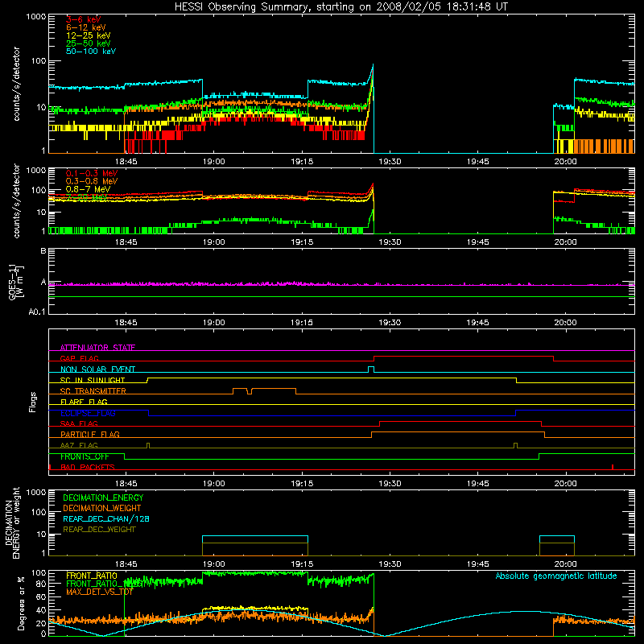Click the 19:30 tick under the Flags panel
Viewport: 644px width, 644px height.
click(x=390, y=484)
